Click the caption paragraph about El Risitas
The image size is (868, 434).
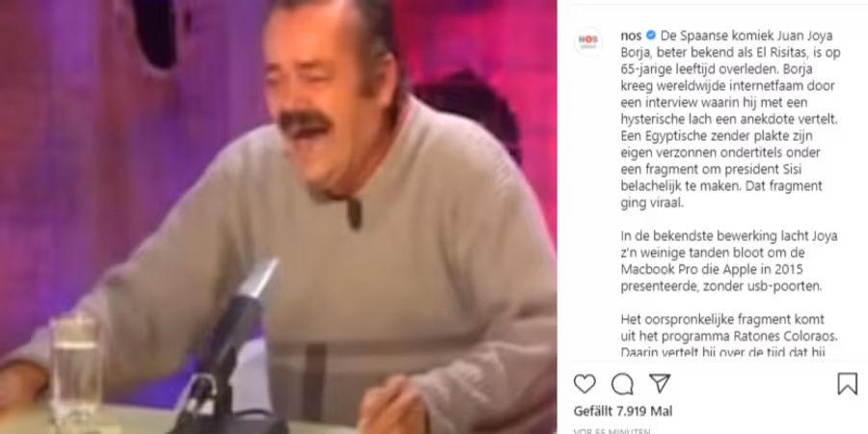(x=730, y=119)
